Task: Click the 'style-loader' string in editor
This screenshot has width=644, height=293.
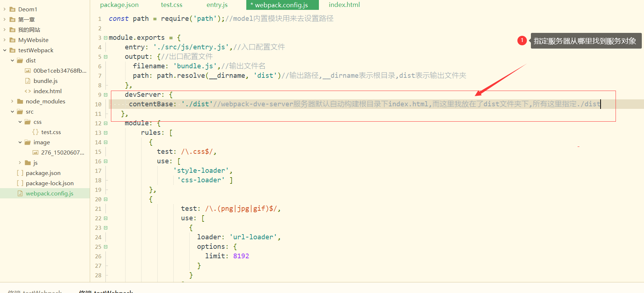Action: (x=201, y=171)
